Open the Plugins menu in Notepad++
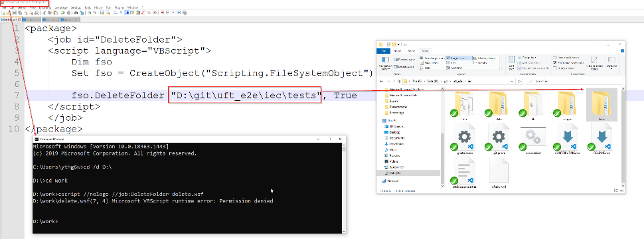The width and height of the screenshot is (644, 239). (x=119, y=7)
